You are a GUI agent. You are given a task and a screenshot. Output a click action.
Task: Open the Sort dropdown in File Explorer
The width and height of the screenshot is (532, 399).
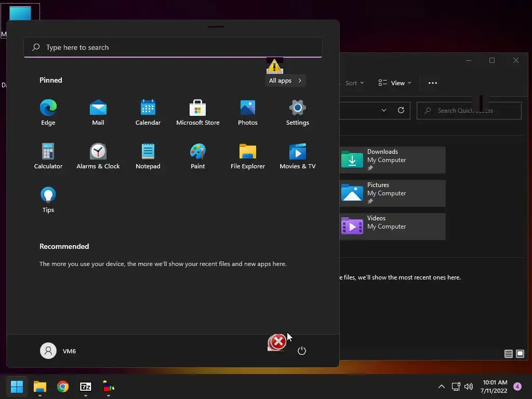(354, 83)
